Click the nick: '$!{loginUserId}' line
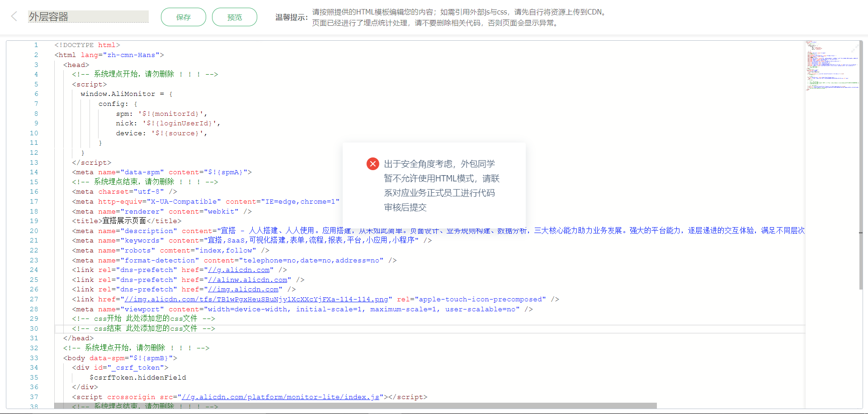Screen dimensions: 868x414 168,124
